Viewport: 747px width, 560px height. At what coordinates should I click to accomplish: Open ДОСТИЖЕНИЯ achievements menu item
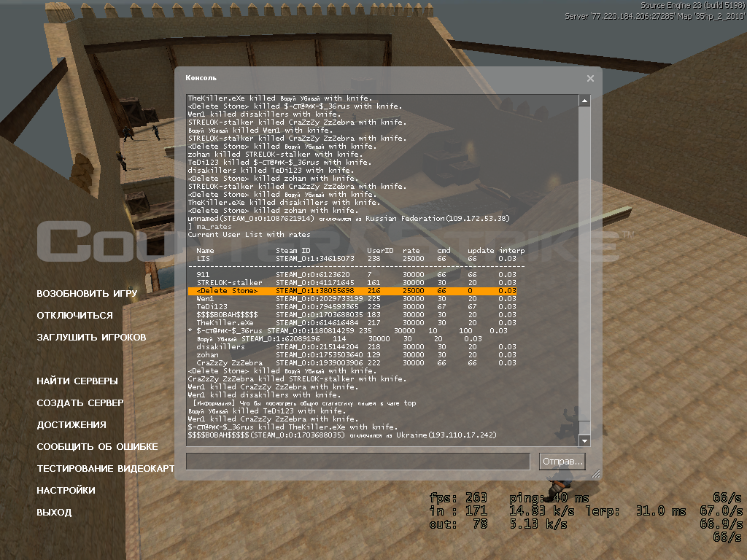[x=71, y=425]
